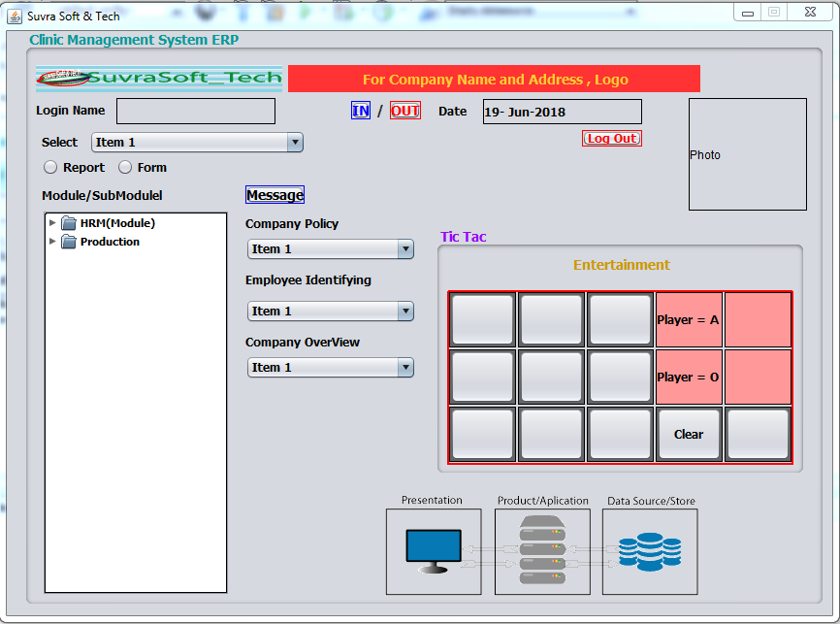The width and height of the screenshot is (840, 624).
Task: Click the Message button
Action: coord(275,195)
